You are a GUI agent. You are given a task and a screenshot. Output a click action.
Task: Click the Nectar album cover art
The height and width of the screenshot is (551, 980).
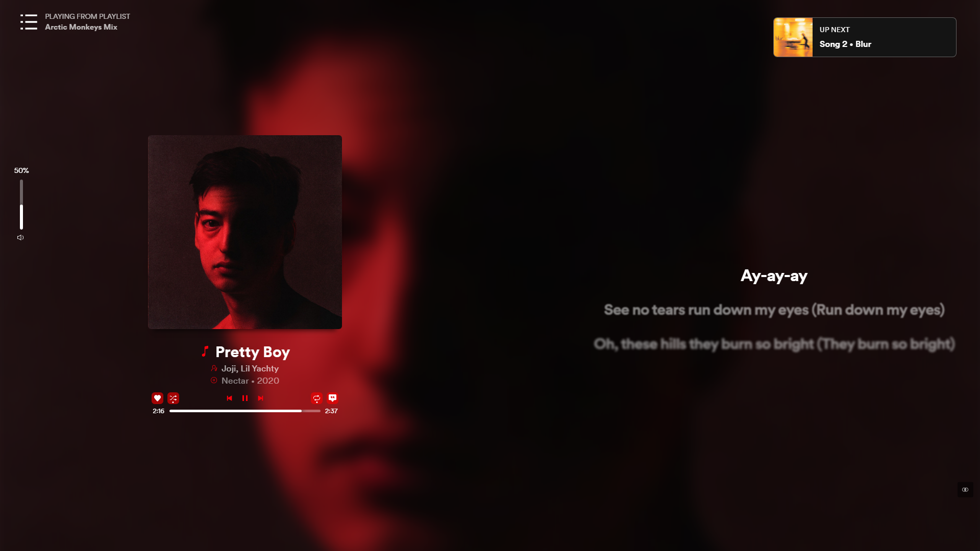pyautogui.click(x=245, y=232)
